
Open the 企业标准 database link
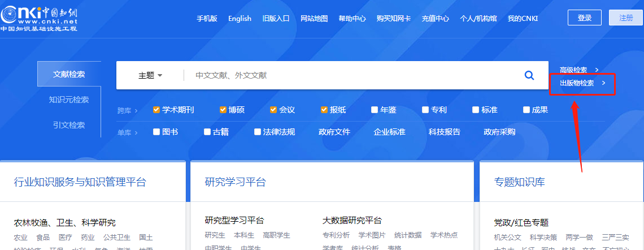pyautogui.click(x=389, y=132)
